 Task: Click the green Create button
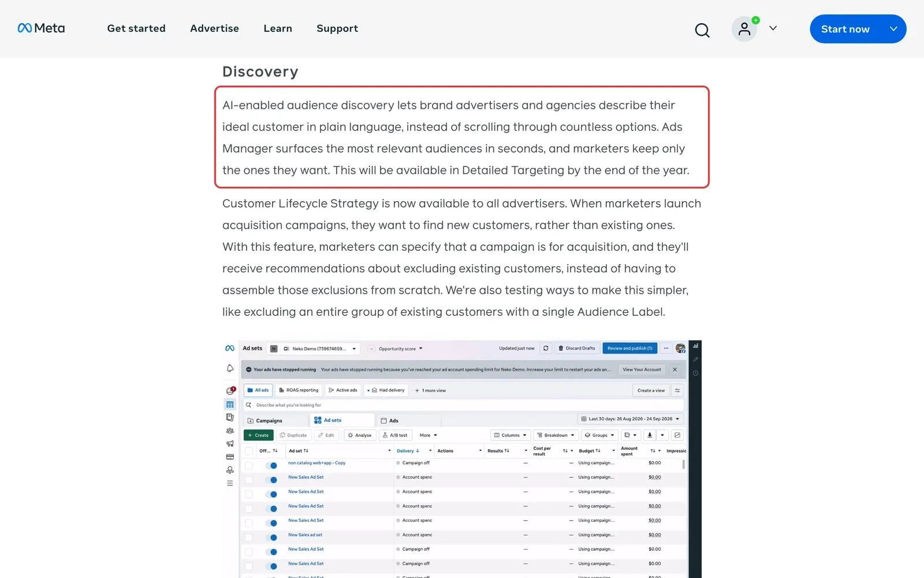click(x=258, y=435)
